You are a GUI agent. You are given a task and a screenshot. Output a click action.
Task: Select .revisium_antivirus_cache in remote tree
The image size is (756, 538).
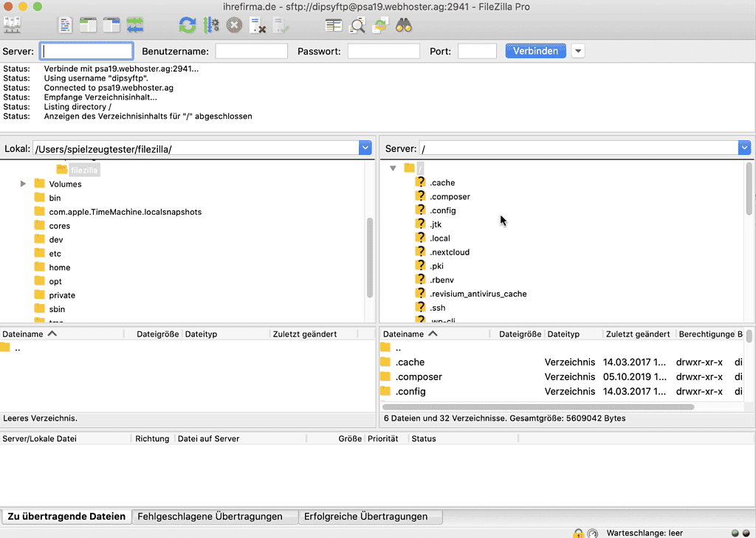click(x=478, y=294)
